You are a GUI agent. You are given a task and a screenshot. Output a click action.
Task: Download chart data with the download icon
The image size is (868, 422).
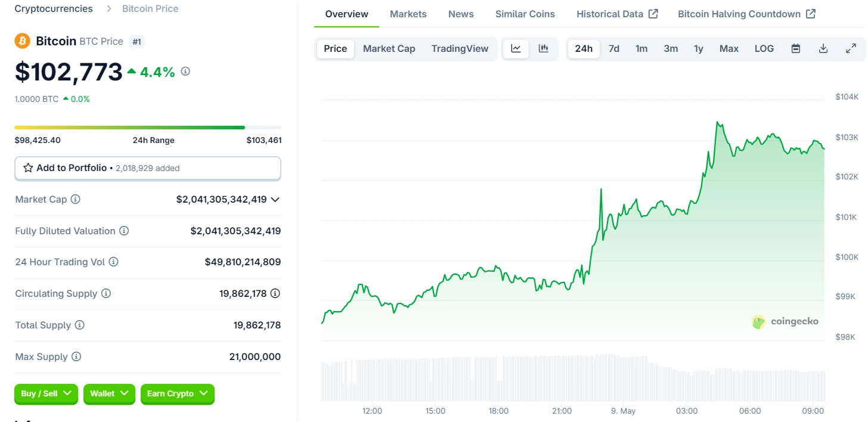(x=823, y=49)
